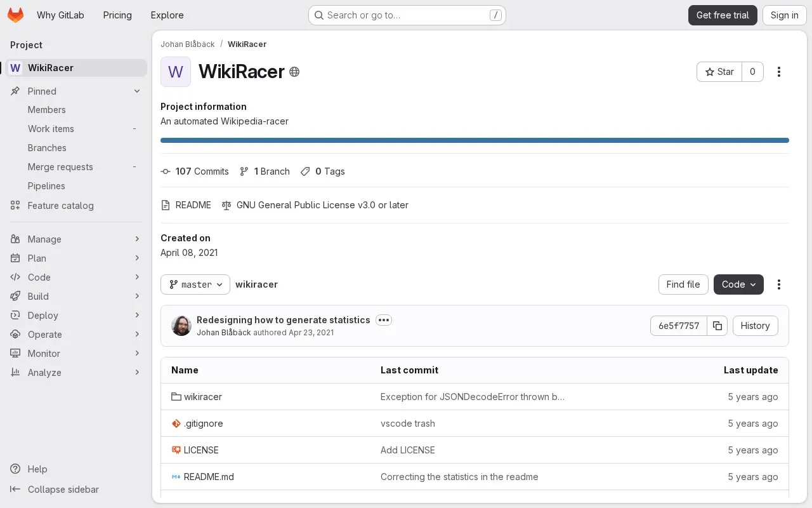Viewport: 812px width, 508px height.
Task: Open the Feature catalog
Action: tap(76, 206)
